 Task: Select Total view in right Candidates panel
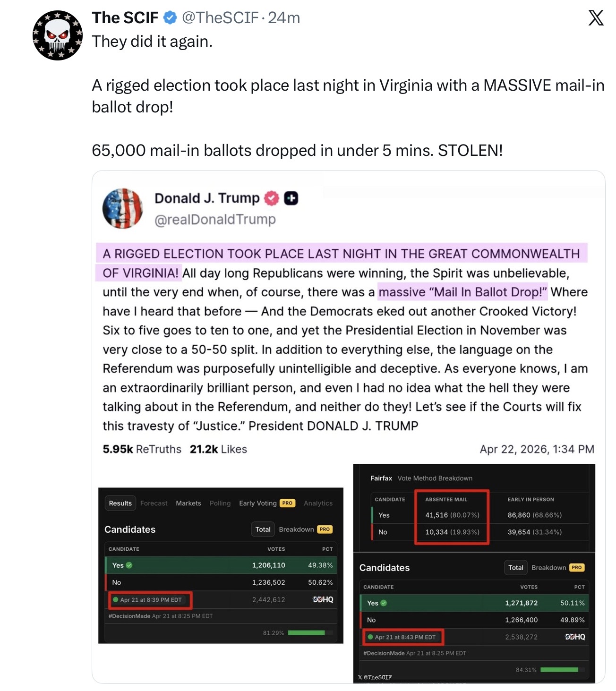(515, 567)
